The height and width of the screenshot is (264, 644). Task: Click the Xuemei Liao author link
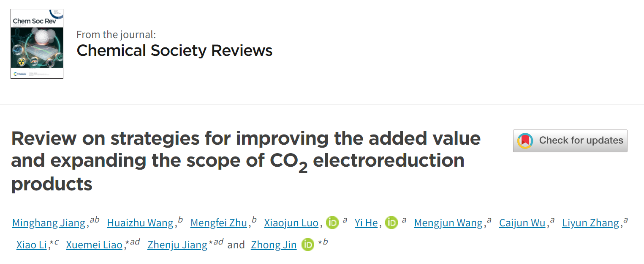(94, 245)
